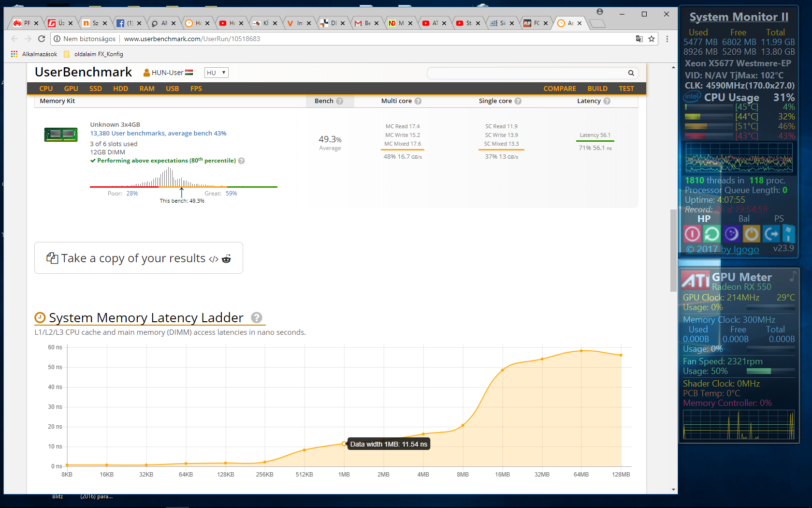Screen dimensions: 812x508
Task: Open a new Chrome tab
Action: coord(598,23)
